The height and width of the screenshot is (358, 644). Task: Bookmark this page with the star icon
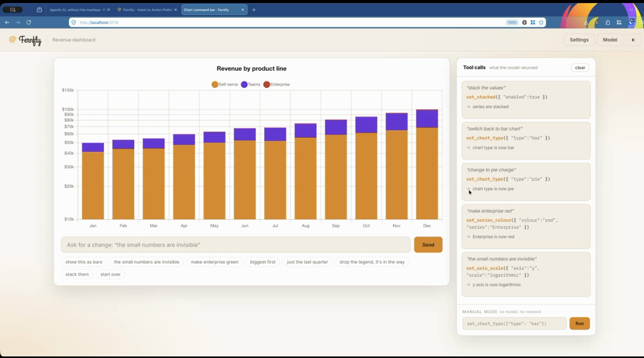pos(541,23)
